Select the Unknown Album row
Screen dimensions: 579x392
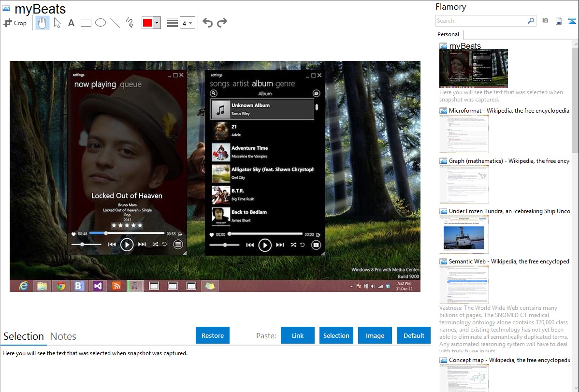262,109
